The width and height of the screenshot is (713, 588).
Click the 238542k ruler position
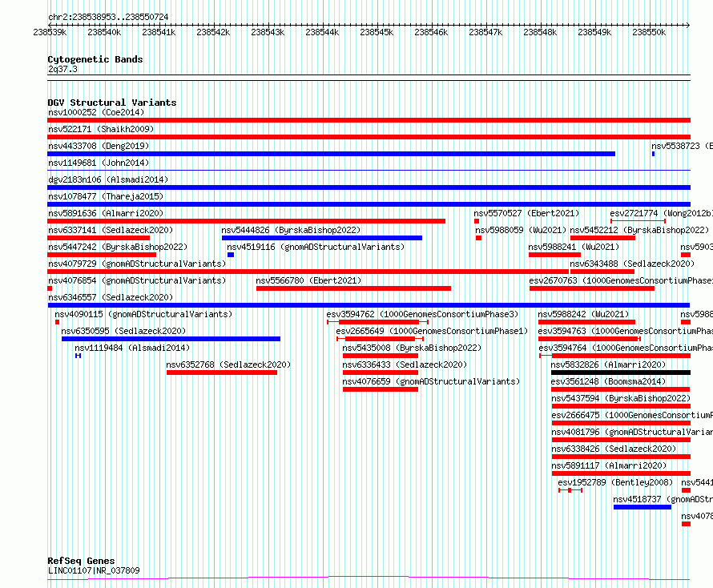coord(213,32)
